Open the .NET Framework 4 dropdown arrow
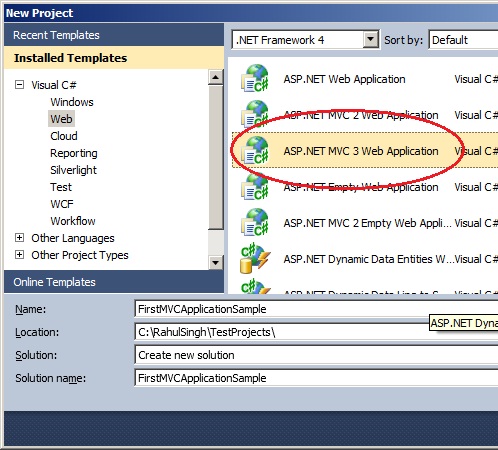Screen dimensions: 498x450 click(x=371, y=40)
